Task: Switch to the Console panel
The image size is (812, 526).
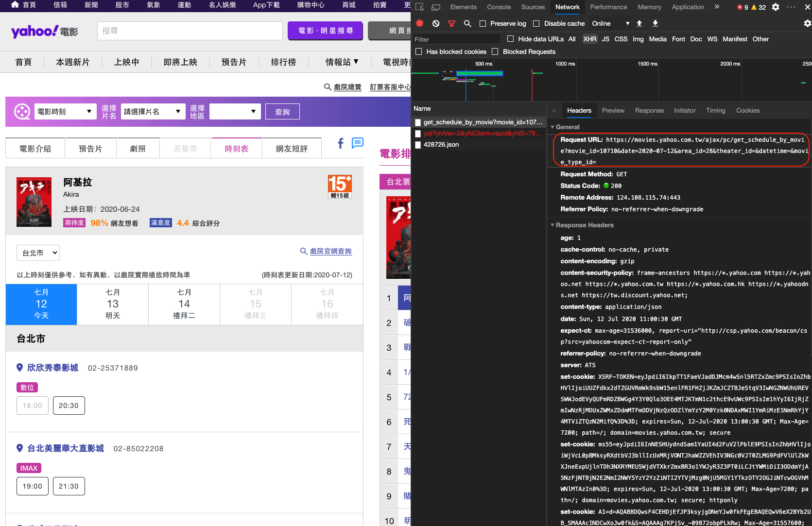Action: click(499, 7)
